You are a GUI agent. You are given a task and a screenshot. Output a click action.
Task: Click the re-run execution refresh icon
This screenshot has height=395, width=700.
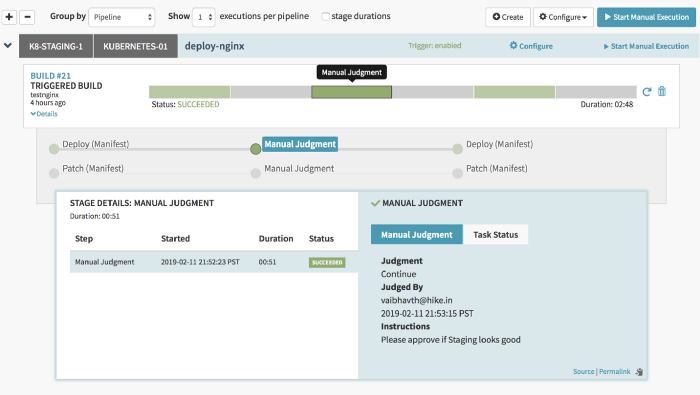(x=646, y=91)
